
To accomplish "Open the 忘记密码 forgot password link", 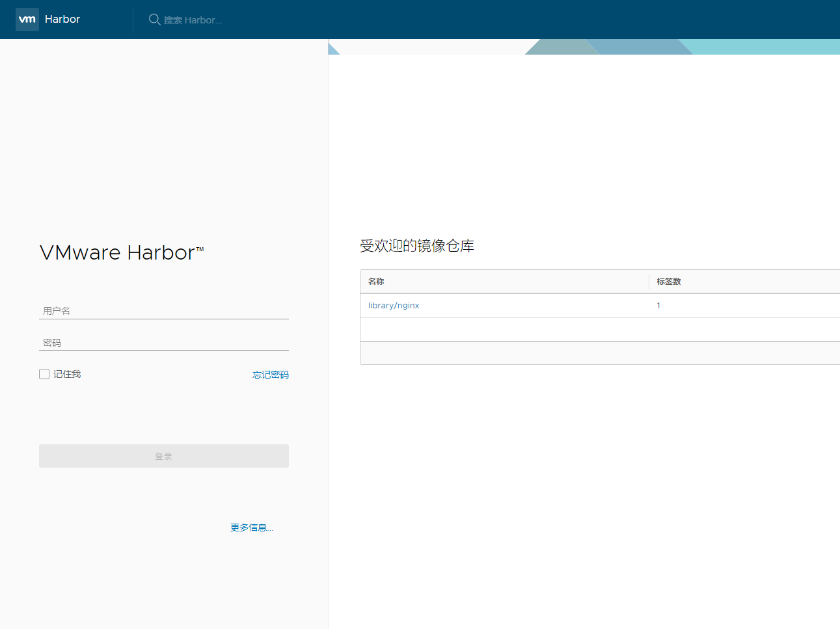I will [x=271, y=375].
